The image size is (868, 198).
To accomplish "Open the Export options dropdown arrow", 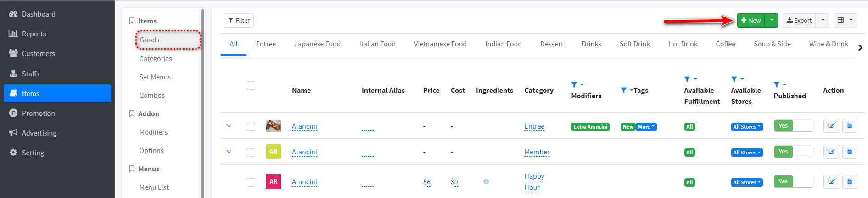I will (x=823, y=20).
